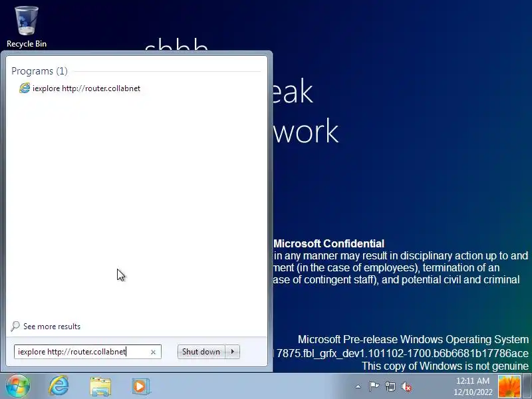Open Windows Explorer from the taskbar
The width and height of the screenshot is (532, 399).
click(x=100, y=386)
